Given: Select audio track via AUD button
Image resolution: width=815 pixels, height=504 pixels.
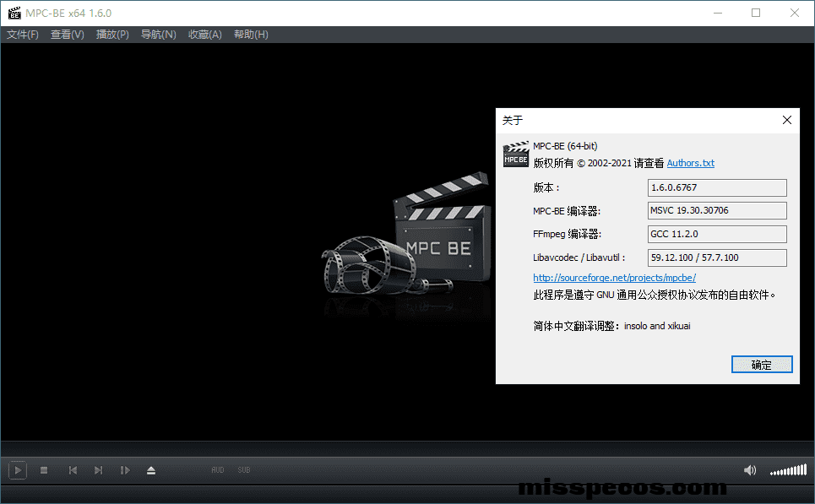Looking at the screenshot, I should (x=217, y=470).
